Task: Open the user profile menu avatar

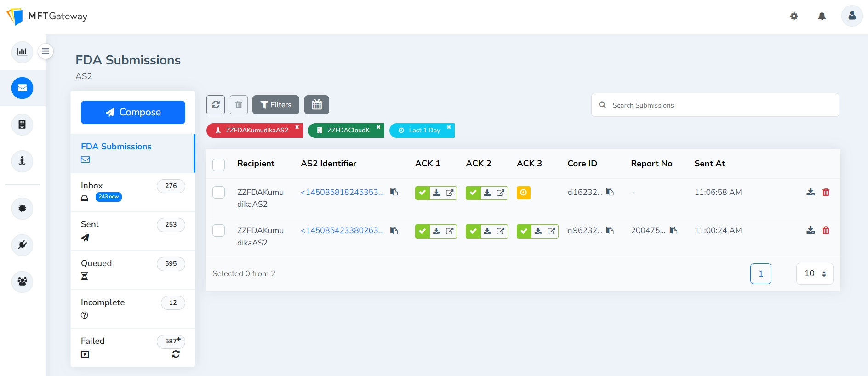Action: pyautogui.click(x=851, y=16)
